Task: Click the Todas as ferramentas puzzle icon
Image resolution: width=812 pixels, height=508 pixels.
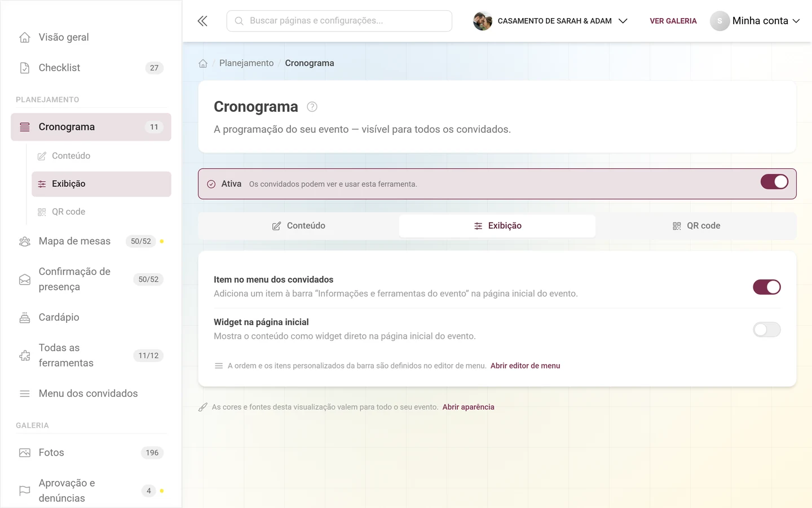Action: click(x=25, y=356)
